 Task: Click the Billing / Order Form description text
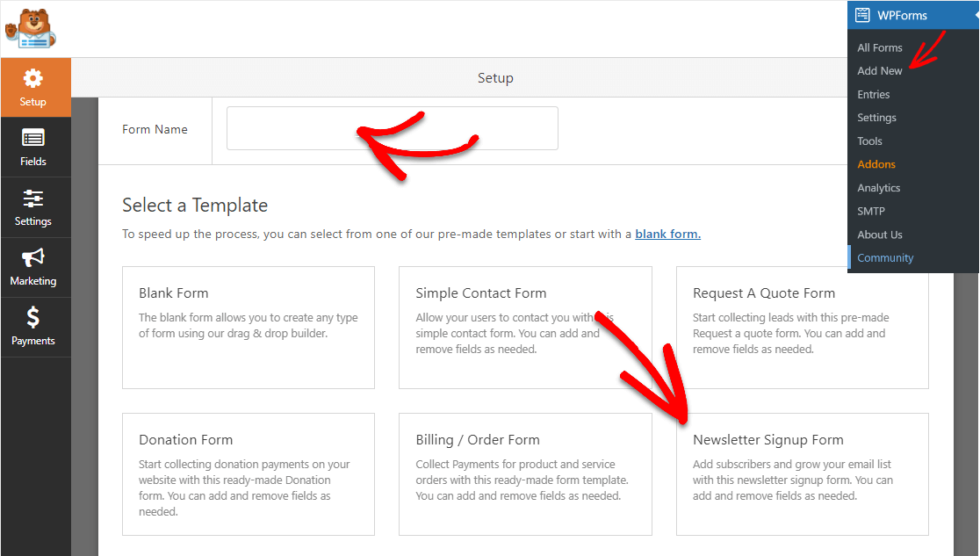point(522,480)
